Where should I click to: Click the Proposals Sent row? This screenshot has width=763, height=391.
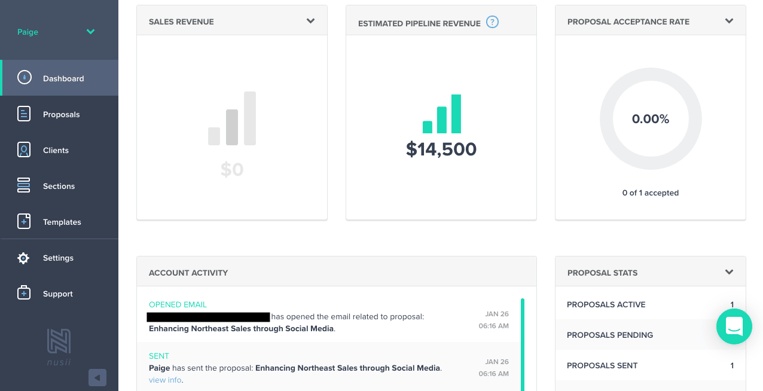[651, 365]
